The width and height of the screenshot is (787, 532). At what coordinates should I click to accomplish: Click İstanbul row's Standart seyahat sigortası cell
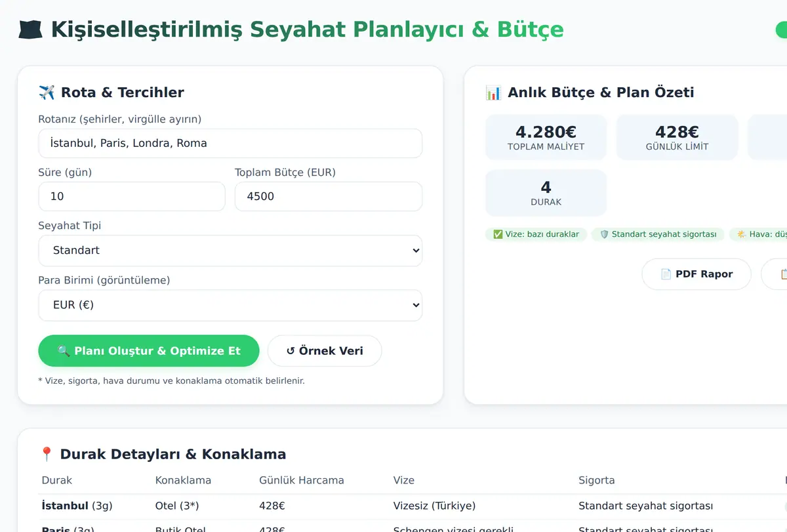point(645,506)
